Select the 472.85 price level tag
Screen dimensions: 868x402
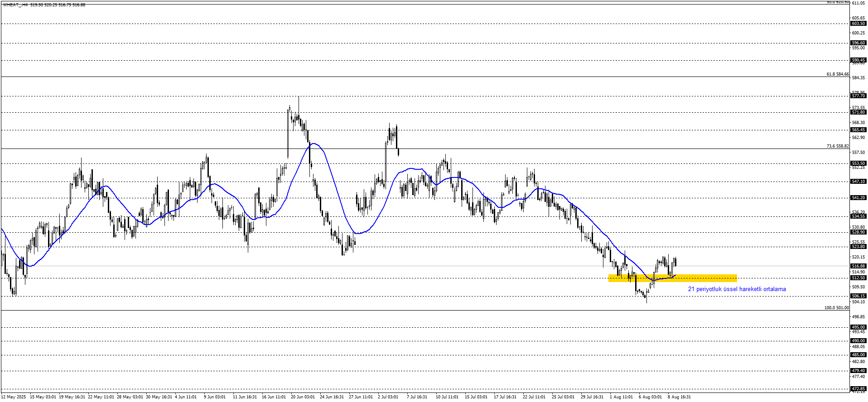[858, 389]
